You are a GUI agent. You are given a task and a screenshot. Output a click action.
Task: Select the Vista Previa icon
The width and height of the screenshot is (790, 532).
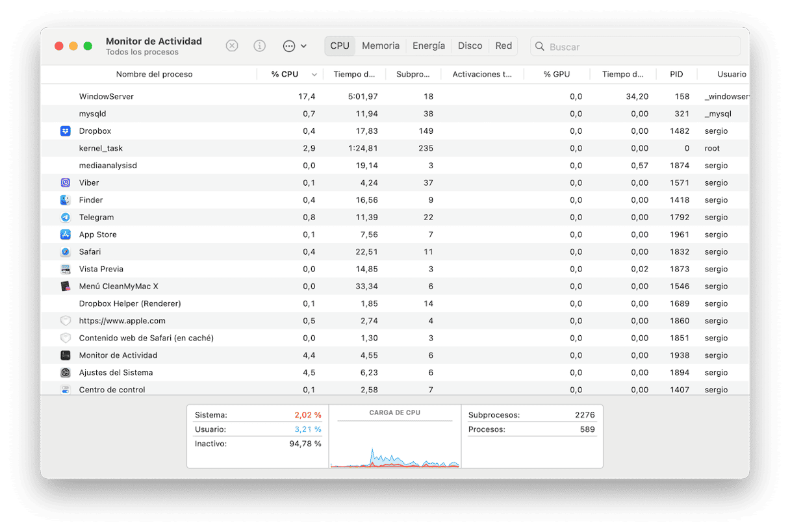[x=66, y=269]
